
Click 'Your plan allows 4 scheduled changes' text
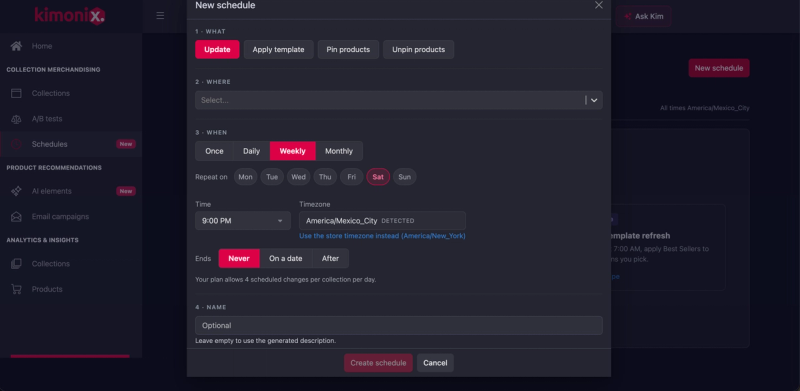click(286, 280)
